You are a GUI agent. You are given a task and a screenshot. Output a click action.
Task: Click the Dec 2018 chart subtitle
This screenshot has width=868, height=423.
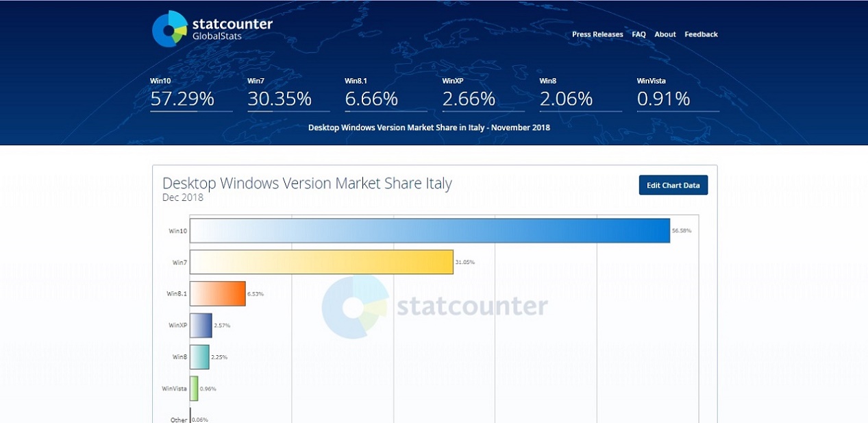click(183, 198)
